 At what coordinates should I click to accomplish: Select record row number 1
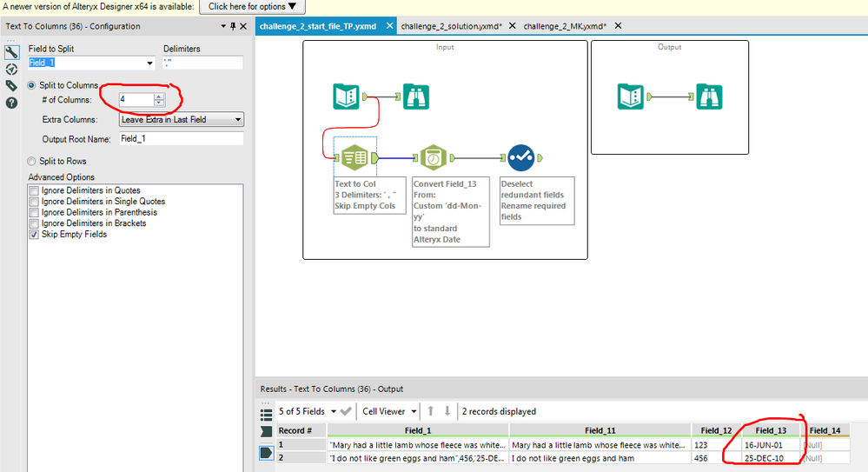[x=301, y=445]
